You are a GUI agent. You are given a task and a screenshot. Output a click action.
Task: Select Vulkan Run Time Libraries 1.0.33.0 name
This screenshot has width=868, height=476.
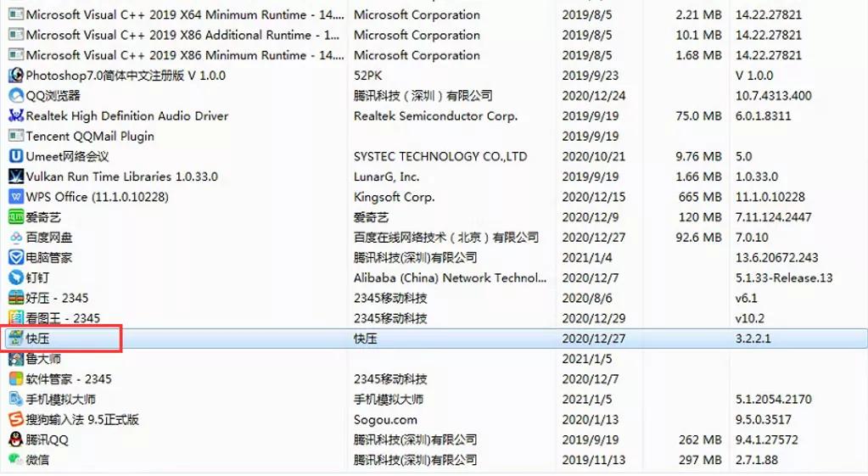coord(122,176)
